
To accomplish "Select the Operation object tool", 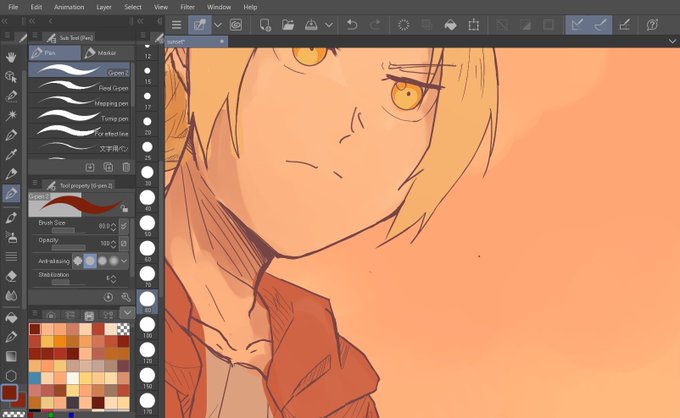I will coord(11,77).
